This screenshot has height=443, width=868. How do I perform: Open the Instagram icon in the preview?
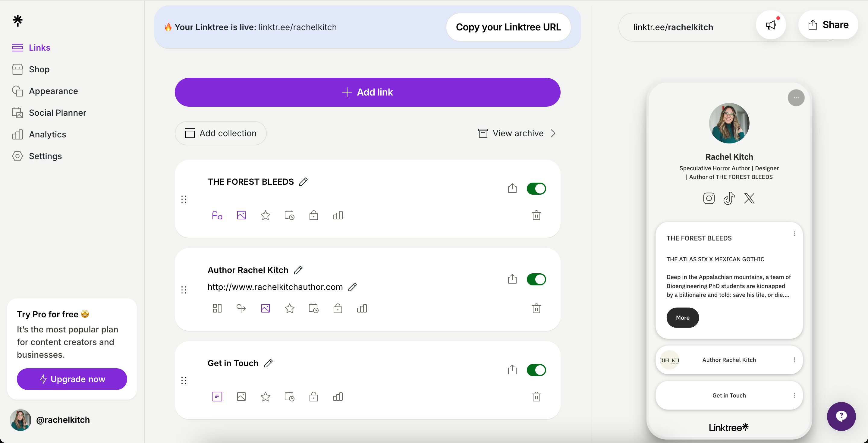(709, 198)
